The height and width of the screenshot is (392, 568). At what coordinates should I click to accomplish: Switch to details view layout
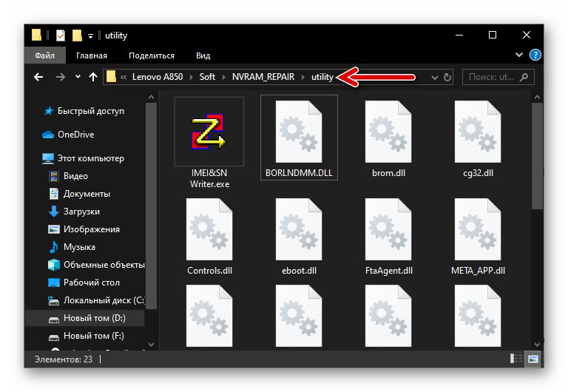pyautogui.click(x=515, y=359)
